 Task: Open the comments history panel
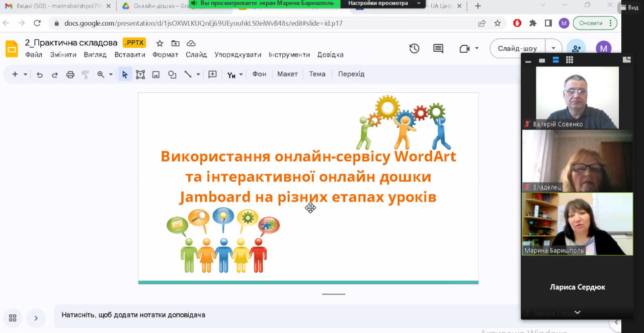tap(438, 48)
